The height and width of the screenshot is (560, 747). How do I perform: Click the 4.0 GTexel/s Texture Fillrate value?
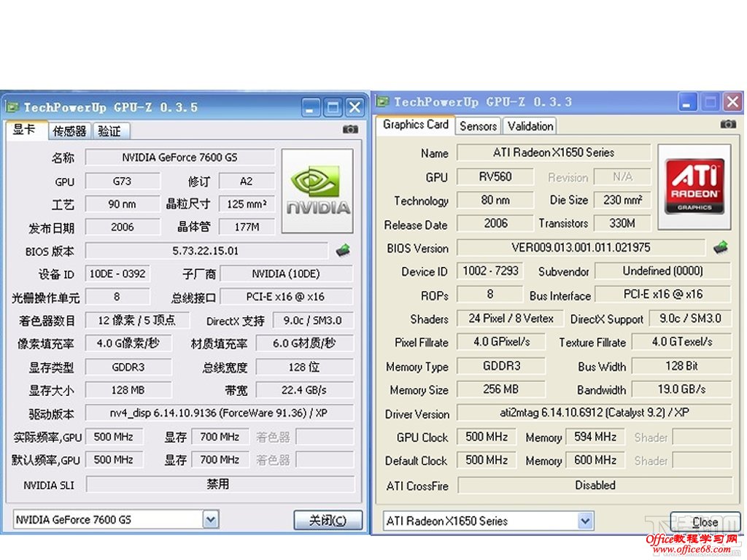[x=682, y=341]
